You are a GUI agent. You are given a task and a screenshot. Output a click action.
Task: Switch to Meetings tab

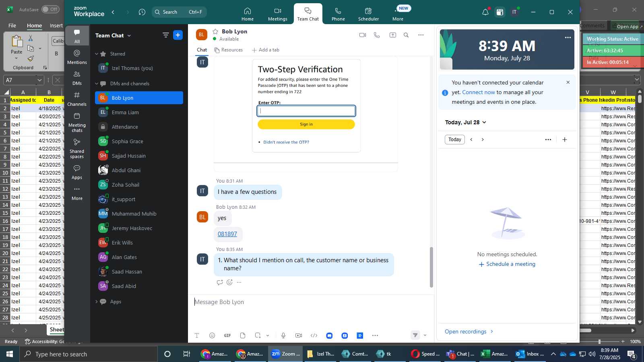click(x=278, y=14)
